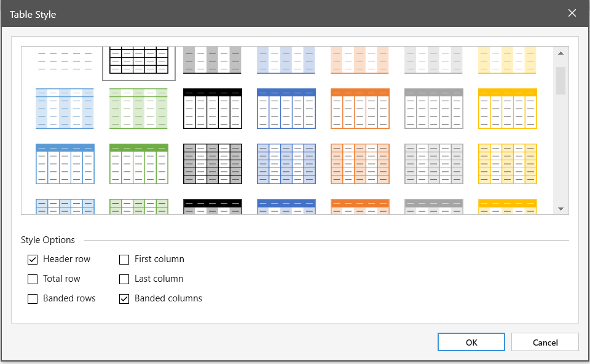Uncheck the Header row option
The height and width of the screenshot is (364, 590).
[x=33, y=260]
